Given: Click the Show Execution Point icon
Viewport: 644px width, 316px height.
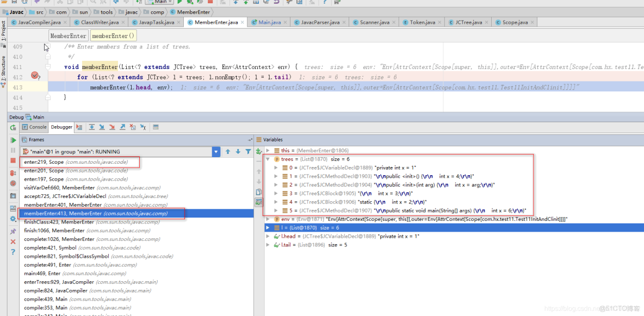Looking at the screenshot, I should coord(79,127).
